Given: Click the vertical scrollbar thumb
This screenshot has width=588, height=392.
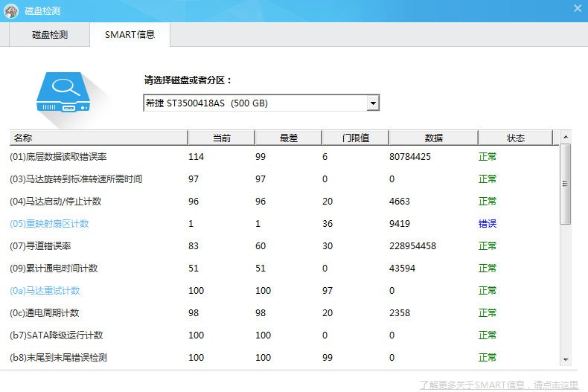Looking at the screenshot, I should 566,184.
